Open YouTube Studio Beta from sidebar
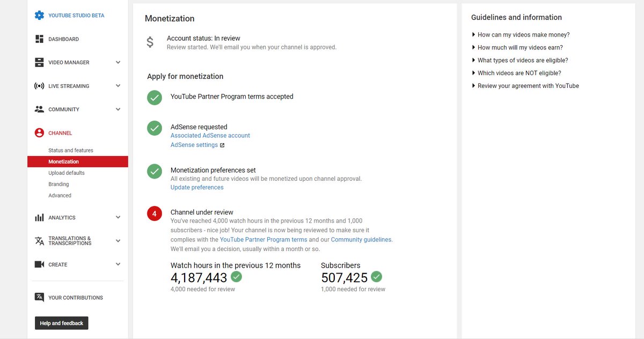The width and height of the screenshot is (644, 339). tap(76, 16)
